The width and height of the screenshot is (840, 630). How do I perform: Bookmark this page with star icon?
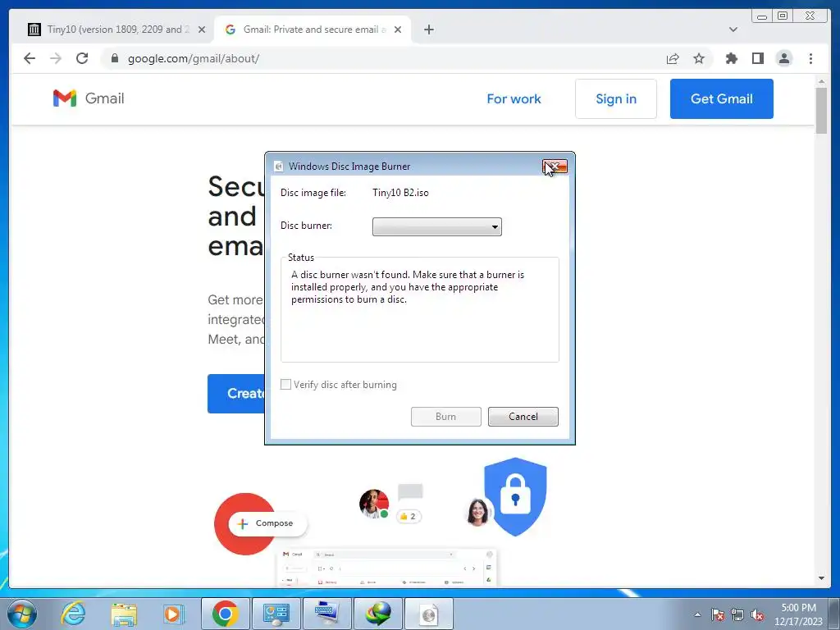point(699,58)
